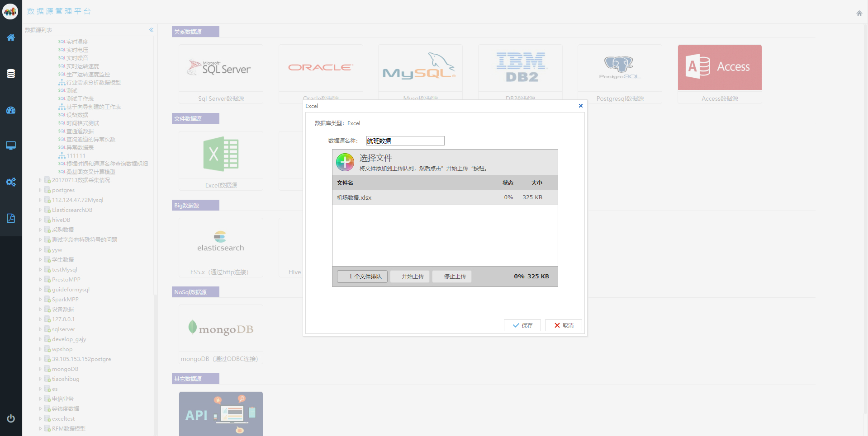Expand the testMysql tree node
The width and height of the screenshot is (868, 436).
point(40,270)
